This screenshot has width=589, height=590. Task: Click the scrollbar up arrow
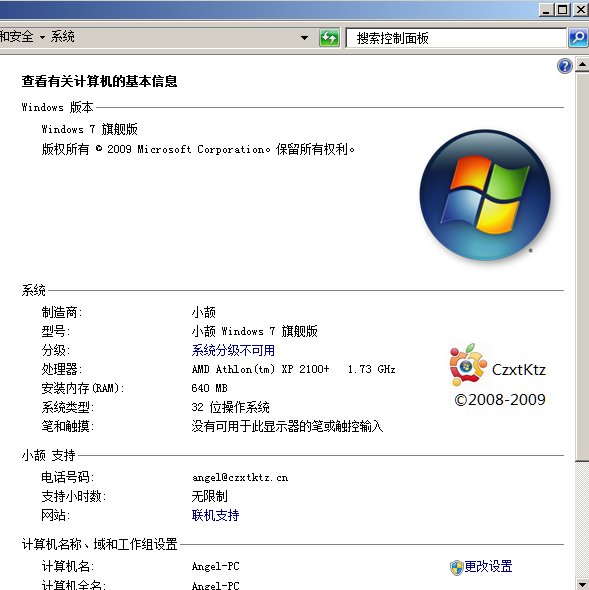[x=582, y=65]
